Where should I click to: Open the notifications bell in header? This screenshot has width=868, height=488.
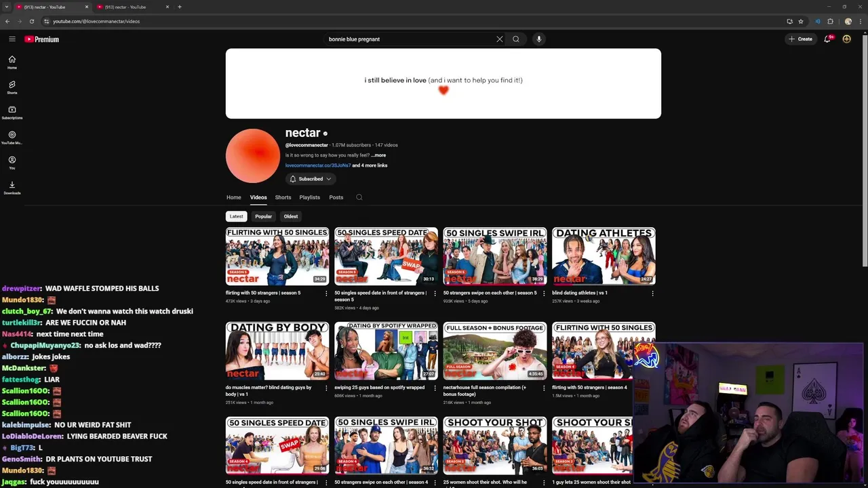[827, 39]
